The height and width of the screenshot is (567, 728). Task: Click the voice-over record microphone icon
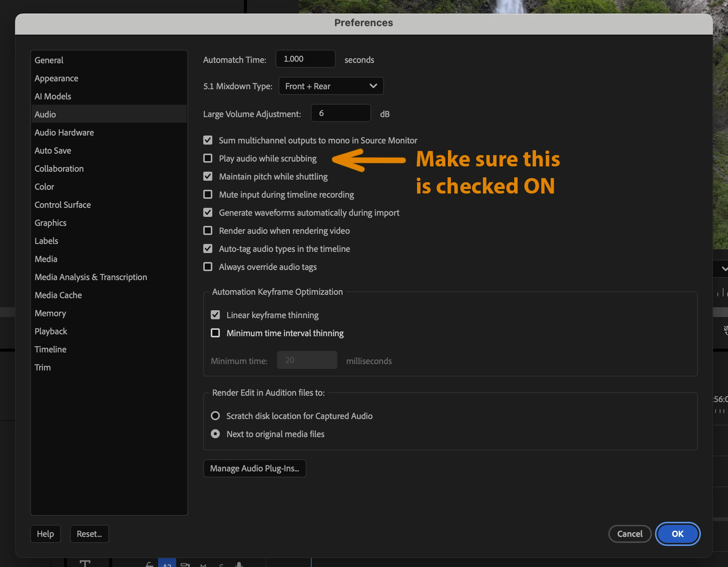(x=239, y=564)
